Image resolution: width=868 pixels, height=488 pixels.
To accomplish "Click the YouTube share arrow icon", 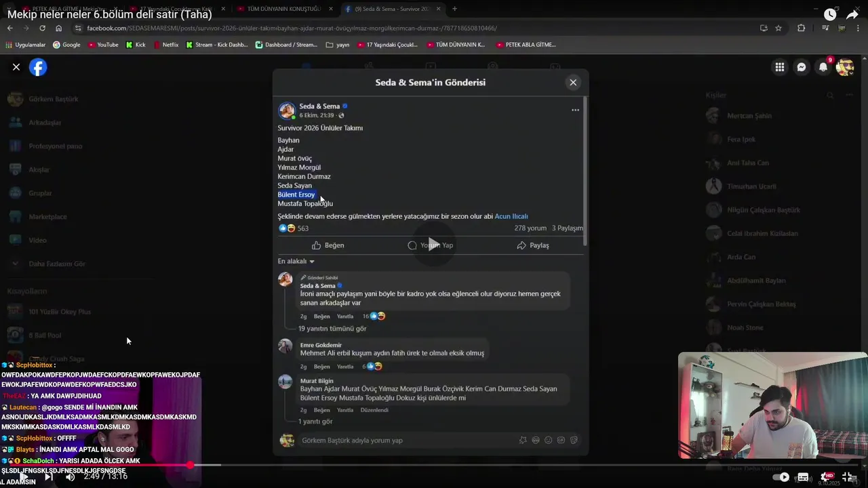I will pyautogui.click(x=852, y=14).
